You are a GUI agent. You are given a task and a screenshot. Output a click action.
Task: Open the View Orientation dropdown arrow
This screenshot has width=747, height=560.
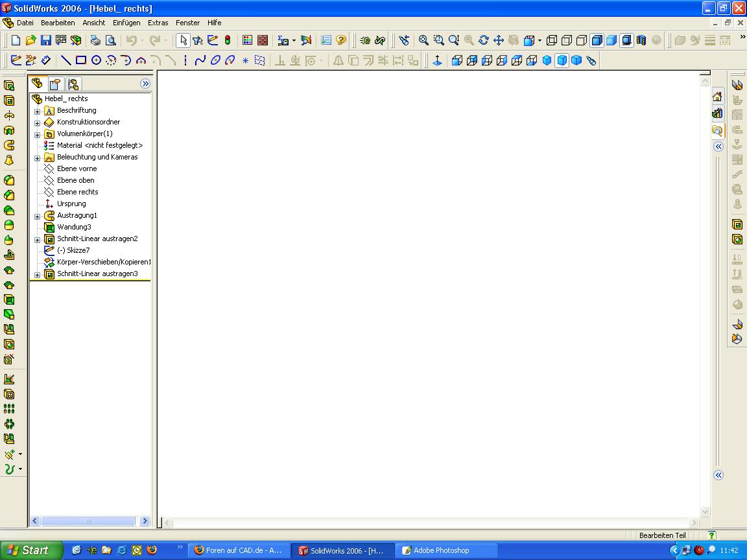pos(539,41)
